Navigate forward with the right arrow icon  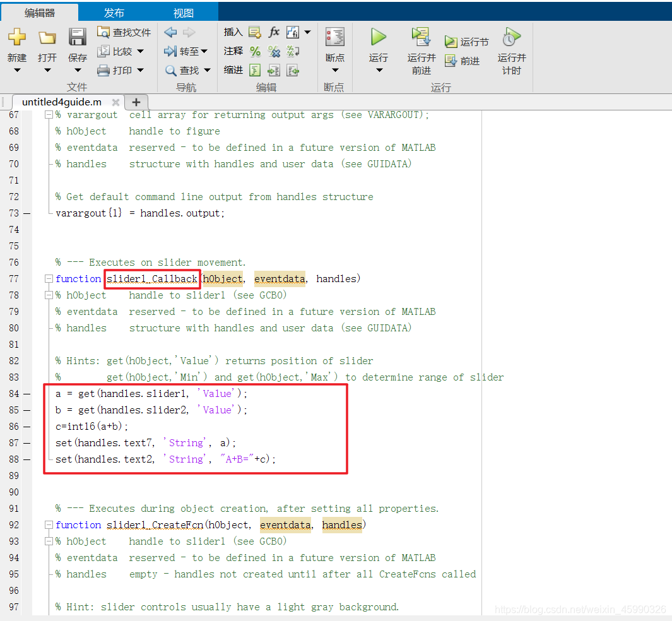coord(189,32)
